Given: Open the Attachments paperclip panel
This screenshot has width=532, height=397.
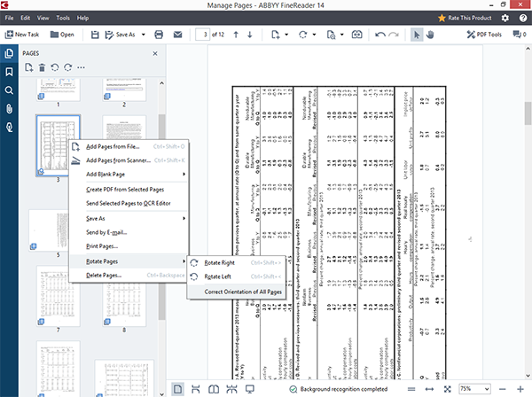Looking at the screenshot, I should point(9,109).
